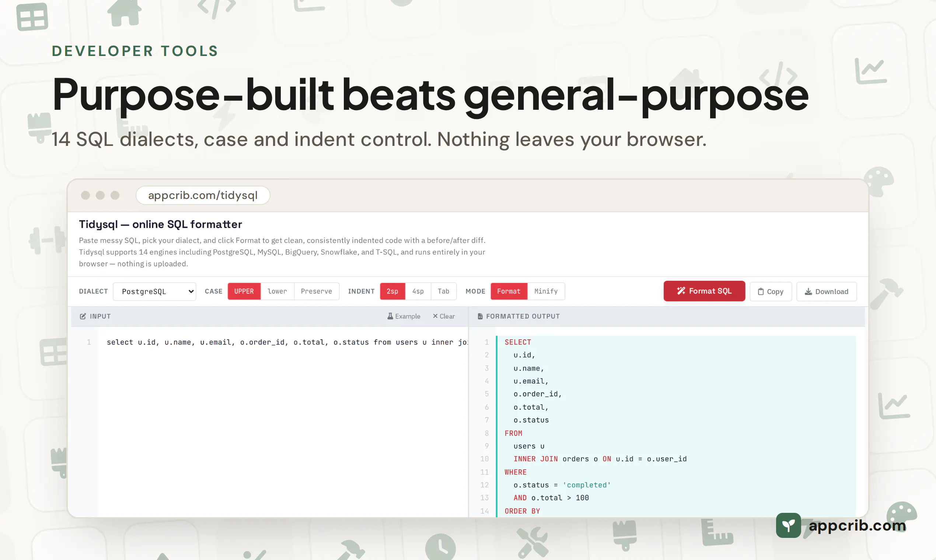Click the flask icon beside Example
Image resolution: width=936 pixels, height=560 pixels.
390,316
